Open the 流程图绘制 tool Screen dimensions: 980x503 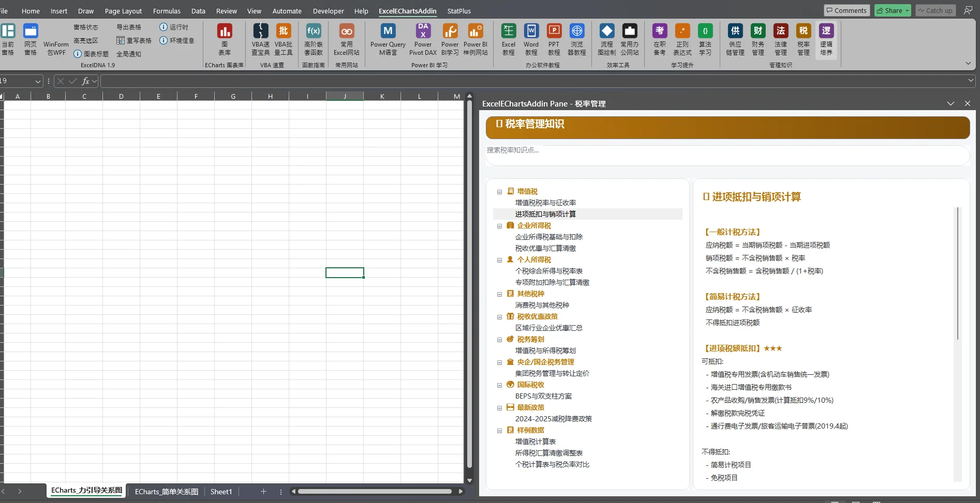point(606,39)
